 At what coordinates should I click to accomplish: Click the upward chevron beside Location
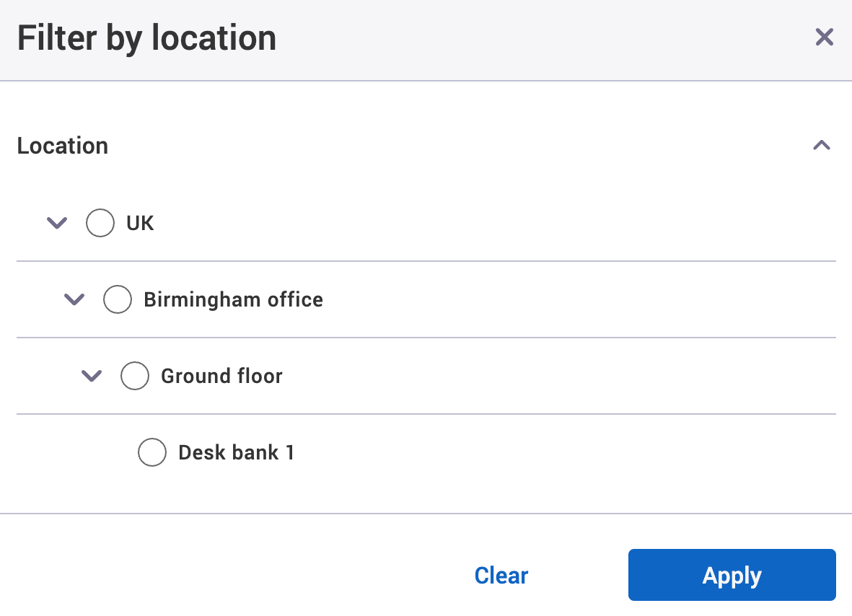(821, 145)
